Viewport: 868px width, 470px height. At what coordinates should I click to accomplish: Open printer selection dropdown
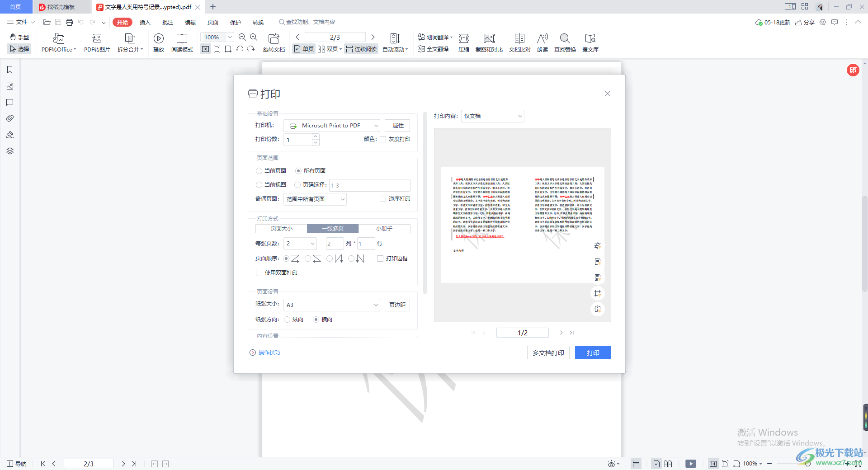332,126
